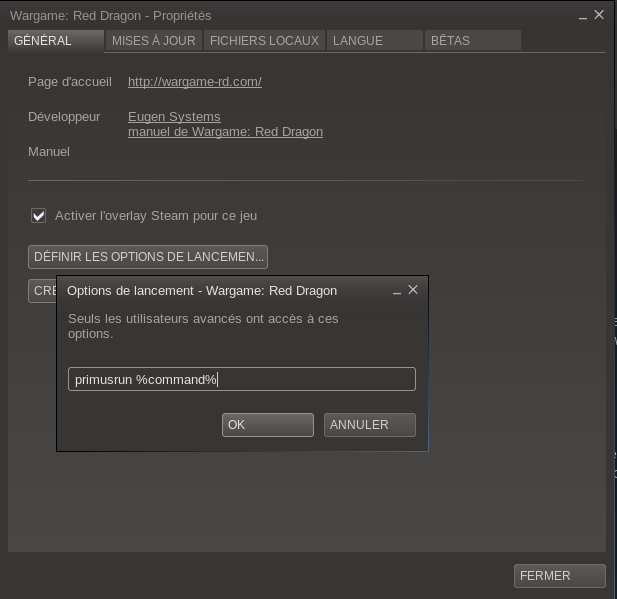Click 'Activer l'overlay Steam pour ce jeu' label
Viewport: 617px width, 599px height.
click(x=156, y=216)
